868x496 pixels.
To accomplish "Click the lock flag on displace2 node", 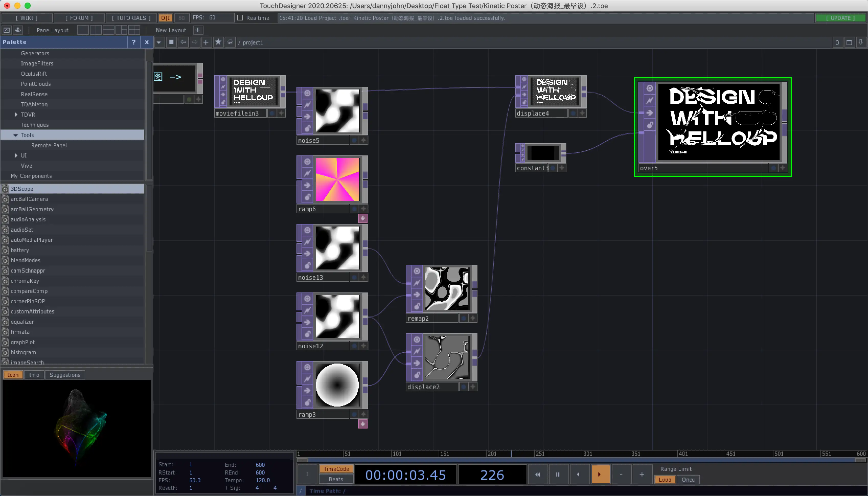I will 416,375.
